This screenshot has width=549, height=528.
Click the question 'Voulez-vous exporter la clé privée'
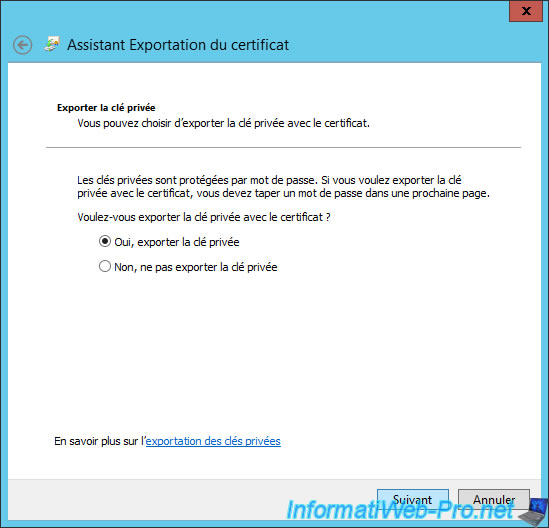coord(204,217)
